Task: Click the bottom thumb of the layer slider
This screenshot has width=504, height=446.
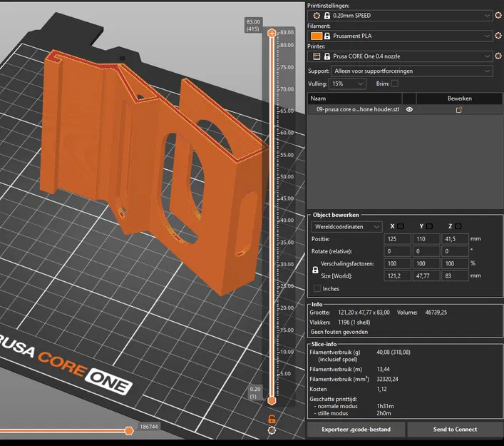Action: pyautogui.click(x=272, y=400)
